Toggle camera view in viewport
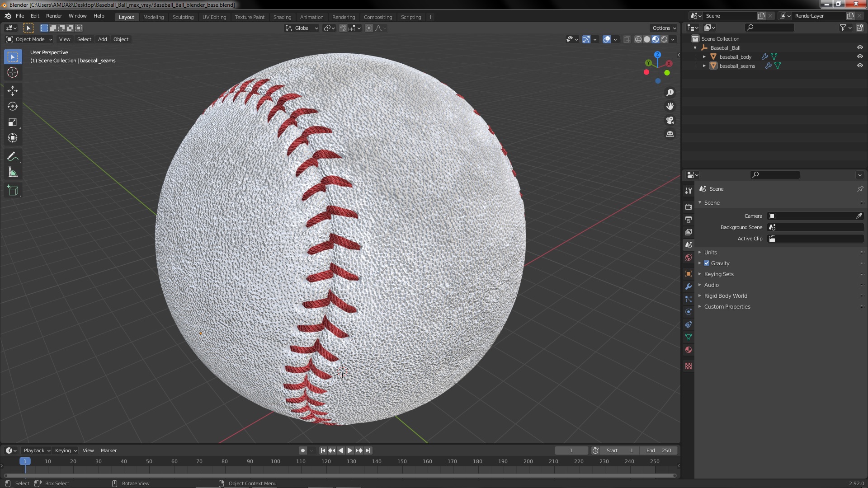 point(670,120)
